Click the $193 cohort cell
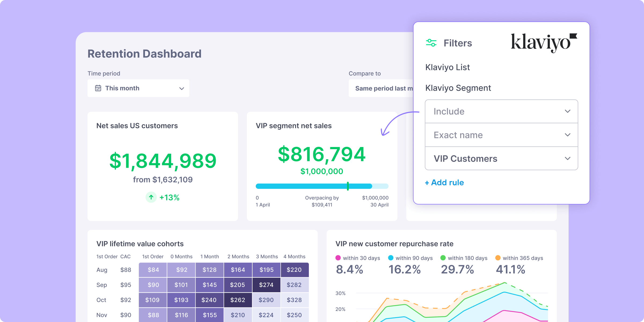The width and height of the screenshot is (644, 322). (181, 300)
